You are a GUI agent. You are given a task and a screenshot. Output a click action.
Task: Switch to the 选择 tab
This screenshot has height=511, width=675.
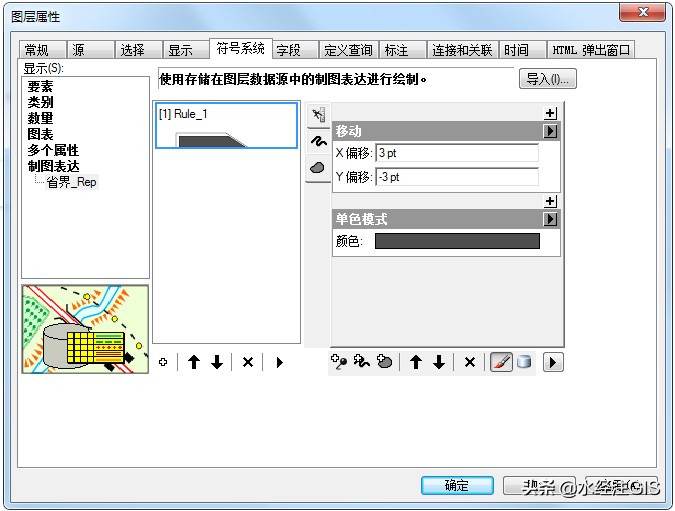pos(139,50)
